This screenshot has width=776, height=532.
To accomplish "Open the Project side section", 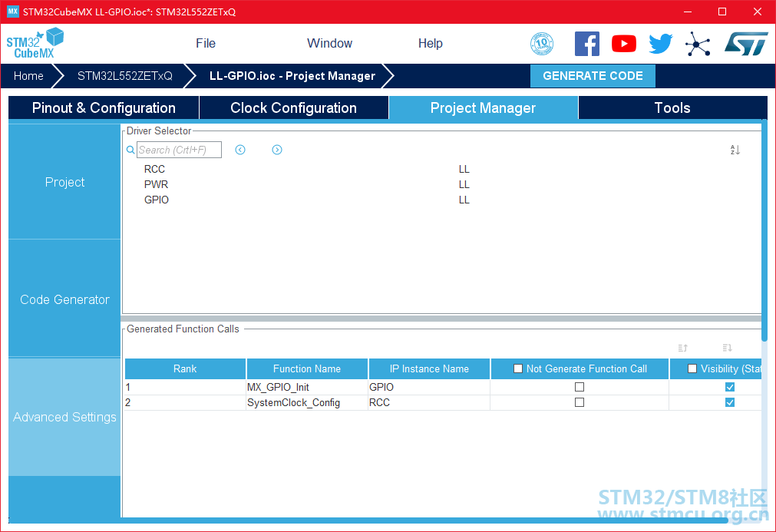I will pos(64,182).
